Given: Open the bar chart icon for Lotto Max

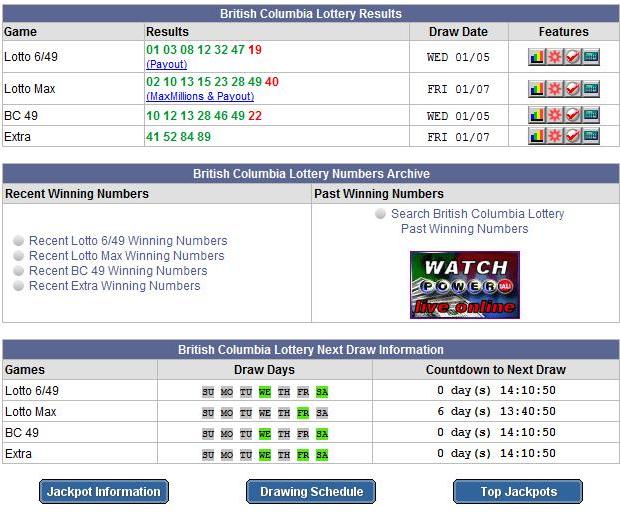Looking at the screenshot, I should point(537,89).
